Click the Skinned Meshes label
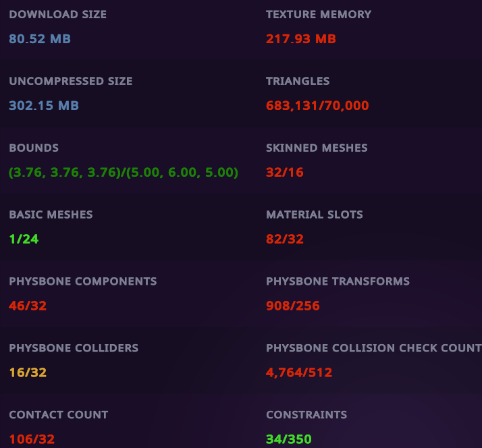482x448 pixels. [317, 148]
